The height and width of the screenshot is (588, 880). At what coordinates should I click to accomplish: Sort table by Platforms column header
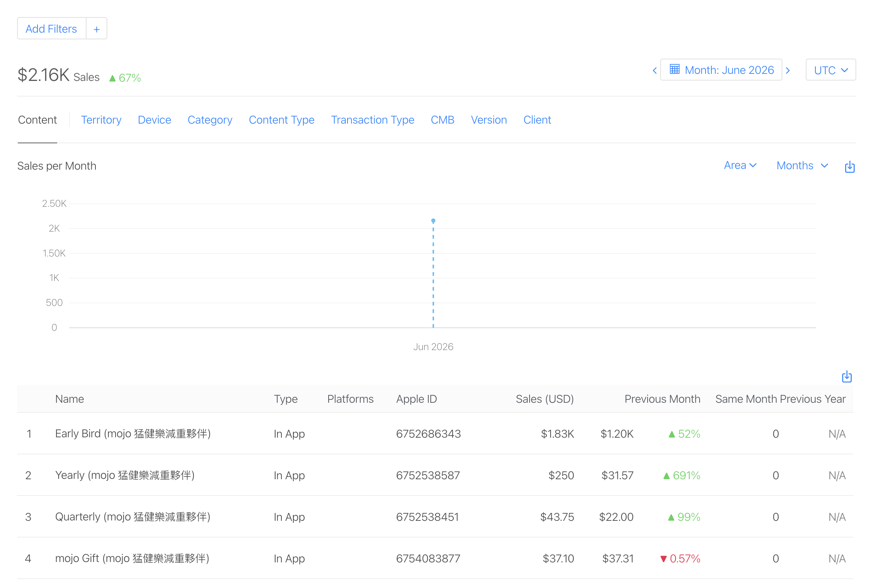351,399
